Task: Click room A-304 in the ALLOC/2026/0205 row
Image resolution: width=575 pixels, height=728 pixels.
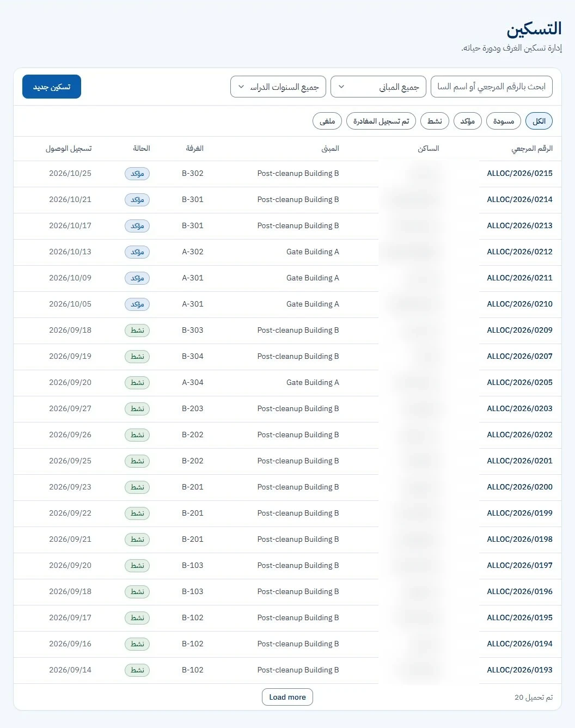Action: pyautogui.click(x=193, y=382)
